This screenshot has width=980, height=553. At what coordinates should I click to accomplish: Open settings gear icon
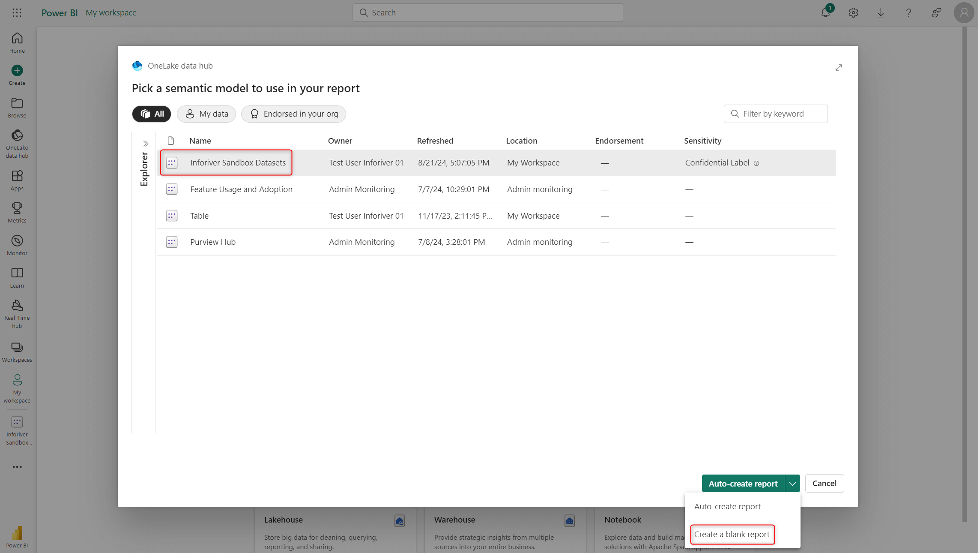click(853, 12)
